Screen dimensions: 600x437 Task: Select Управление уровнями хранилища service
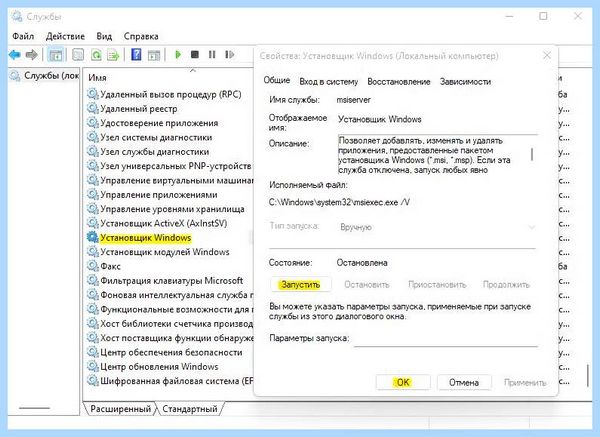coord(172,209)
